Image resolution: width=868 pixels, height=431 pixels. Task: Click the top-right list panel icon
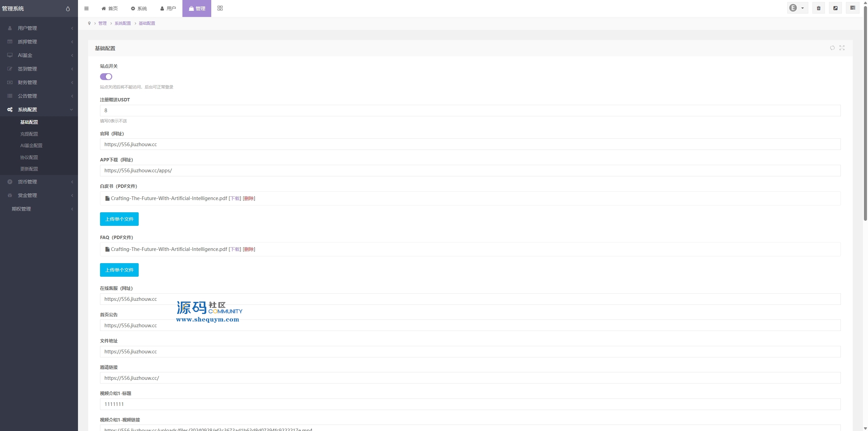coord(852,8)
